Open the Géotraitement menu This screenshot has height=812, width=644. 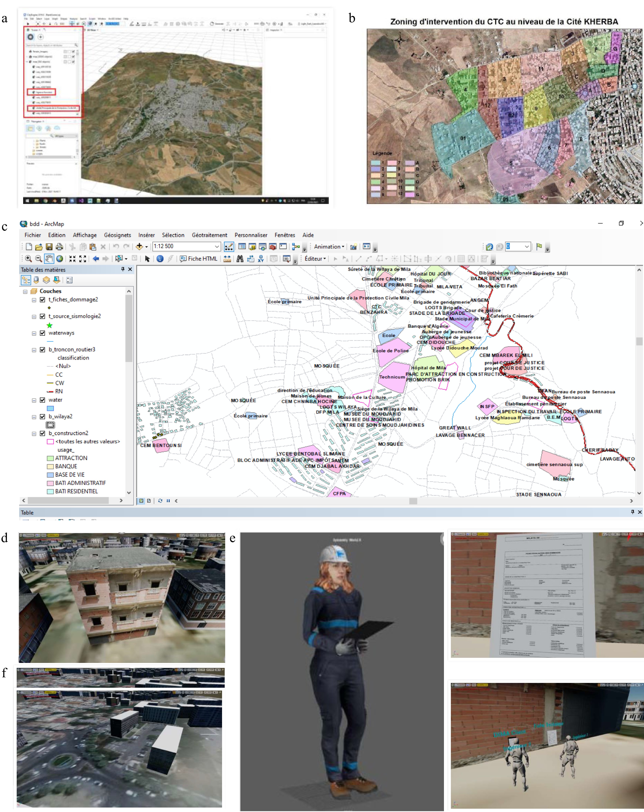209,235
